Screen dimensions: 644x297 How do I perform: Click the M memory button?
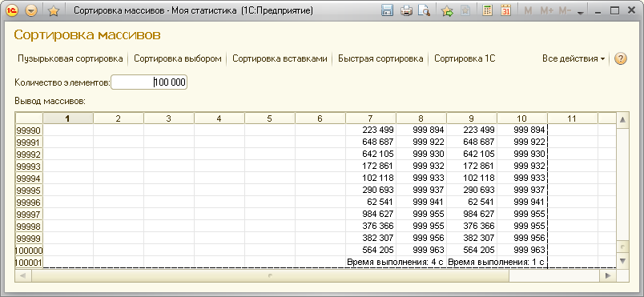point(528,11)
